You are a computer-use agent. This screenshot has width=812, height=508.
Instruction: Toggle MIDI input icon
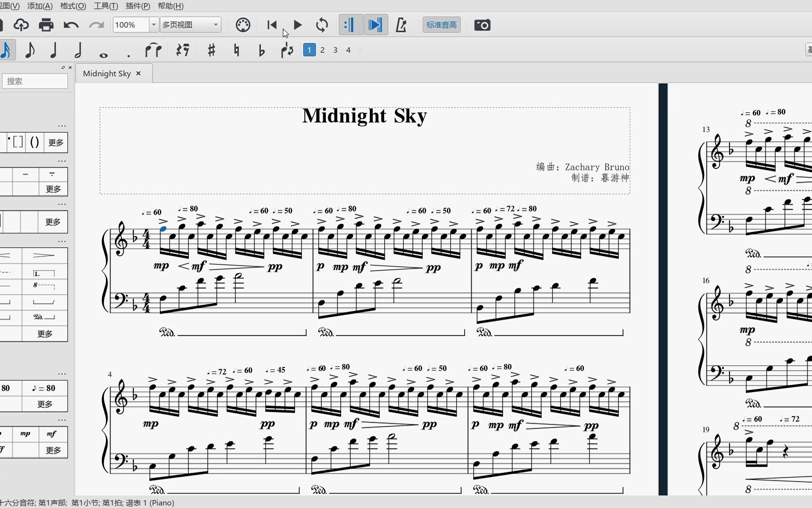pyautogui.click(x=243, y=24)
